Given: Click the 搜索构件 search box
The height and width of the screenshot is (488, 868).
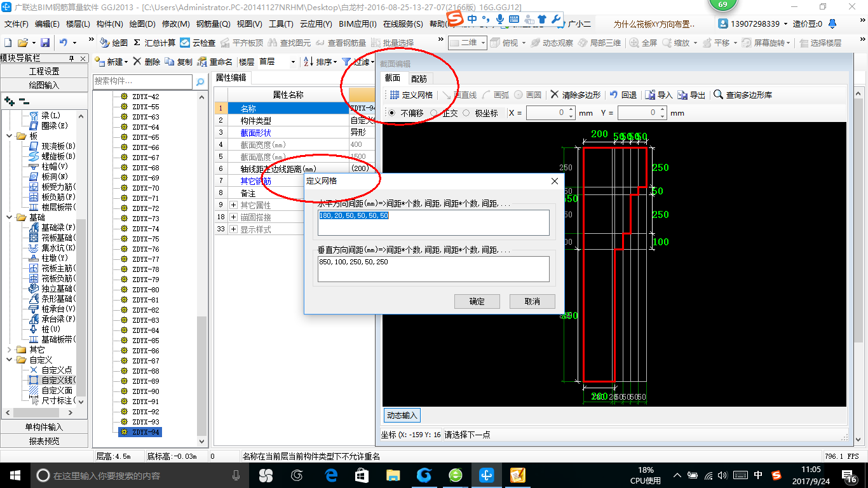Looking at the screenshot, I should tap(142, 81).
